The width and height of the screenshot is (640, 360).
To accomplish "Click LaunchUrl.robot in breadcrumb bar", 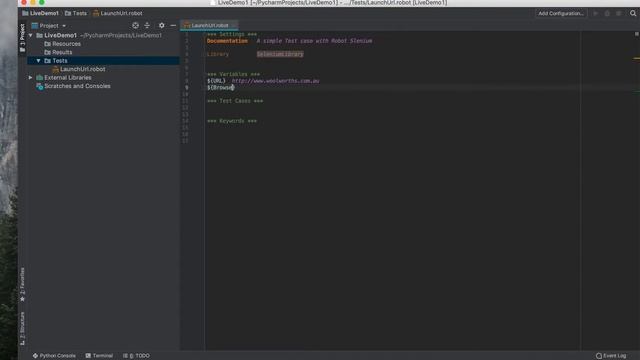I will [118, 13].
